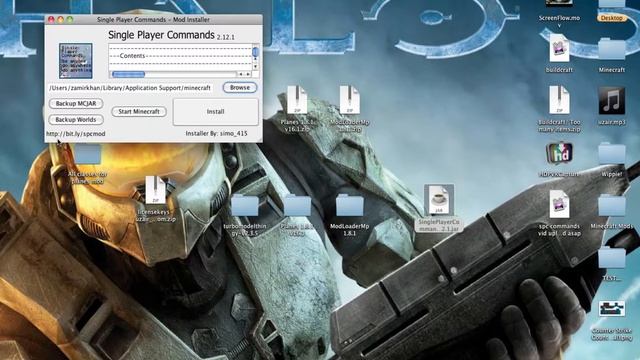The width and height of the screenshot is (640, 360).
Task: Click the Single Player Commands logo thumbnail
Action: pyautogui.click(x=76, y=61)
